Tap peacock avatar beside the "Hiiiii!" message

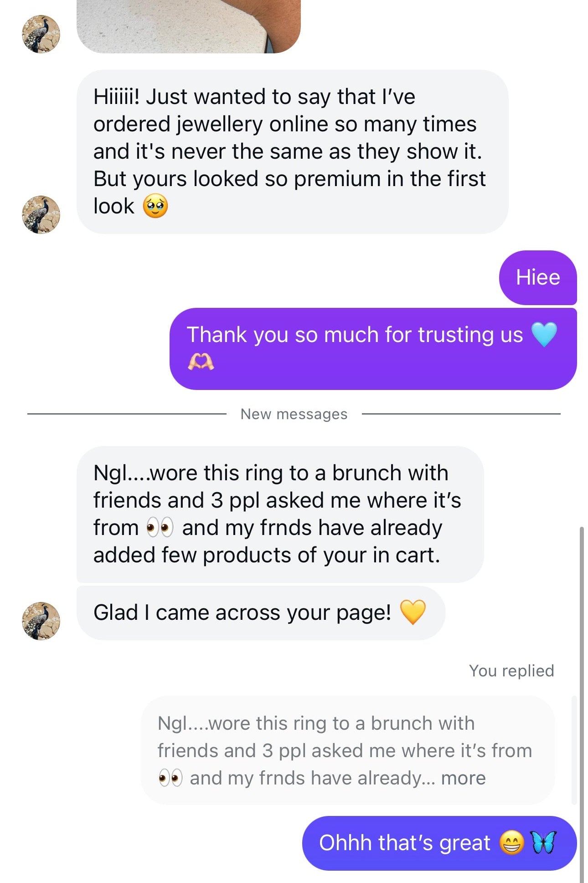click(x=41, y=215)
